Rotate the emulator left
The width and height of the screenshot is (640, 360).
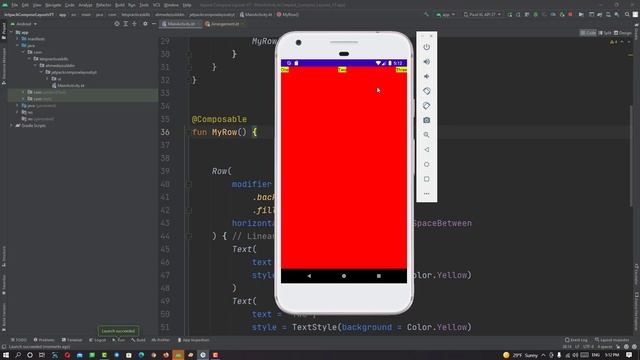[x=427, y=91]
